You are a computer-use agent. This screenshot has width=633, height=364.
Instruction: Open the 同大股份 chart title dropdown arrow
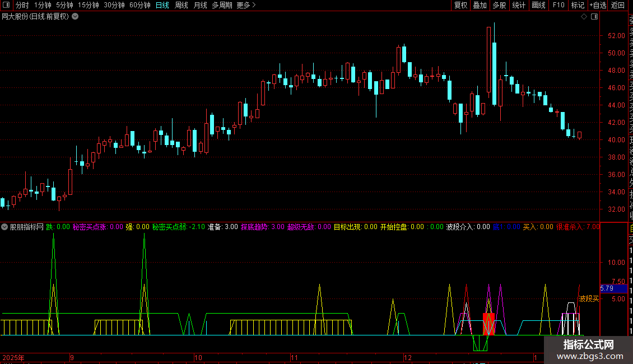pos(75,17)
